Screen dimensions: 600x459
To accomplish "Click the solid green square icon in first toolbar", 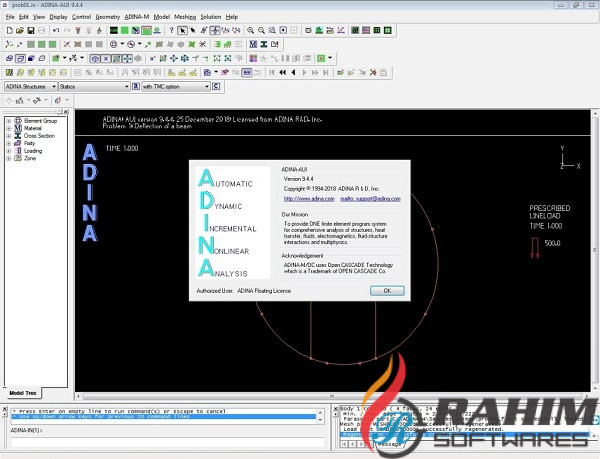I will [124, 30].
